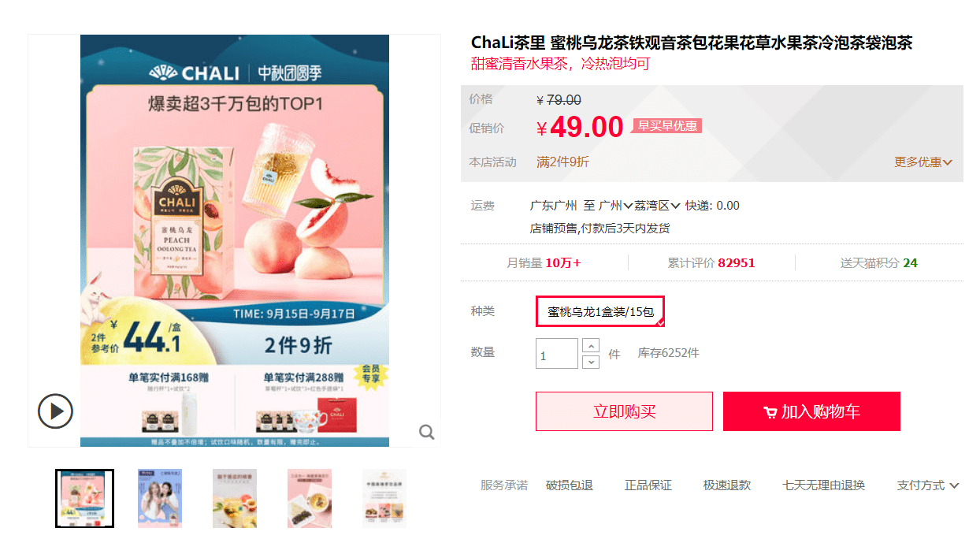Expand 更多优惠 promotions
Screen dimensions: 980x554
click(x=922, y=162)
